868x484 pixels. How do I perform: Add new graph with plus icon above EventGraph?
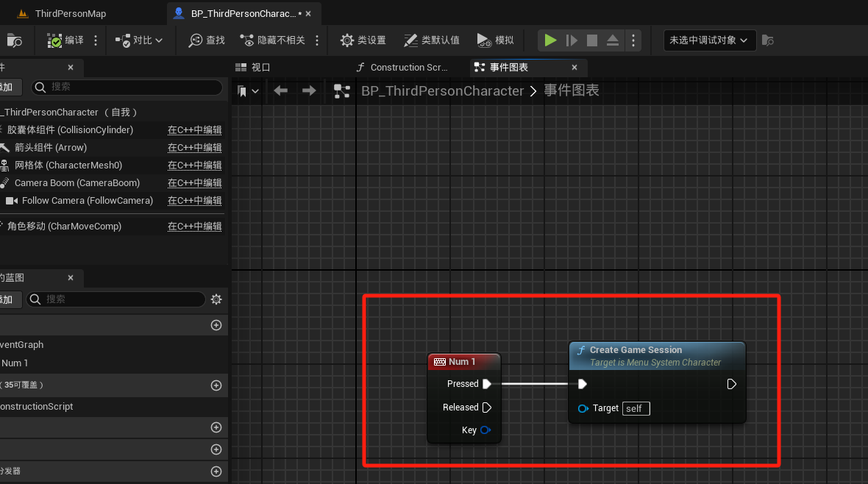coord(216,325)
